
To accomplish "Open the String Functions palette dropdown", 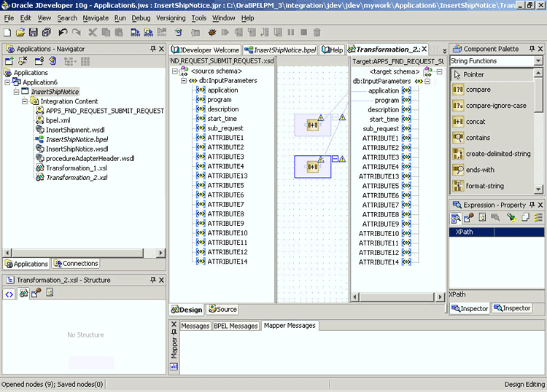I will point(538,61).
